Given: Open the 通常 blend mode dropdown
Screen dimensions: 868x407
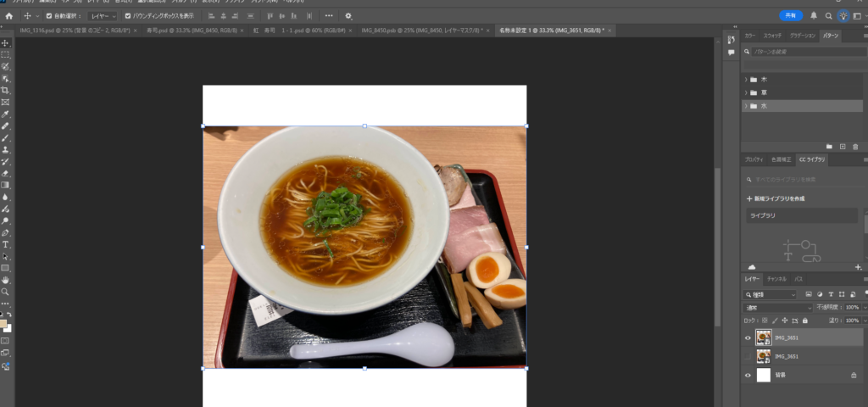Looking at the screenshot, I should point(777,307).
